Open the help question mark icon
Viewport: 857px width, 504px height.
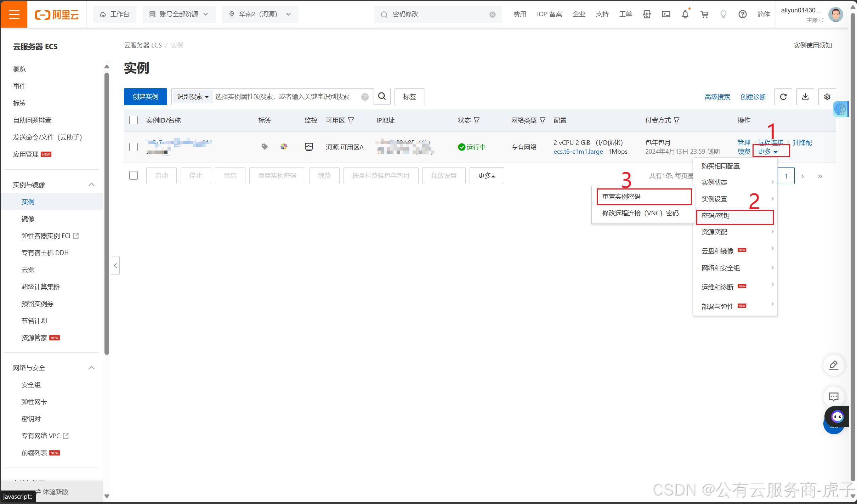[x=743, y=14]
